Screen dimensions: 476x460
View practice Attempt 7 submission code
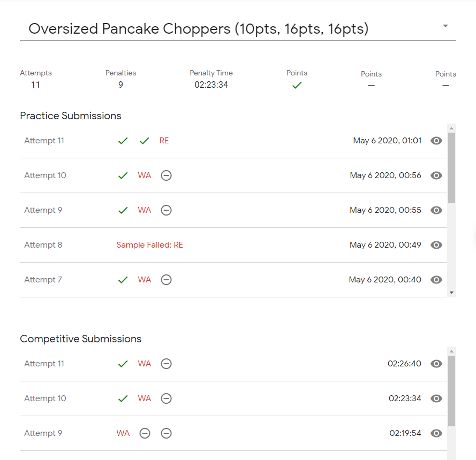436,280
